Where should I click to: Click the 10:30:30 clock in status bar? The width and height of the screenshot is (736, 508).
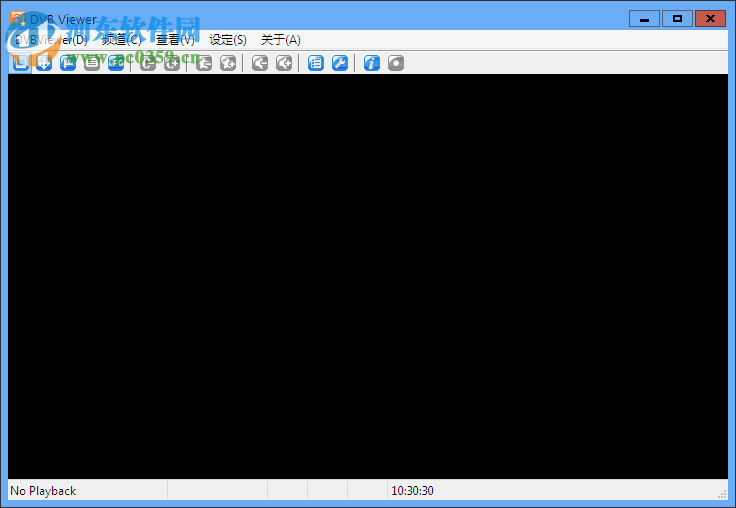coord(413,491)
